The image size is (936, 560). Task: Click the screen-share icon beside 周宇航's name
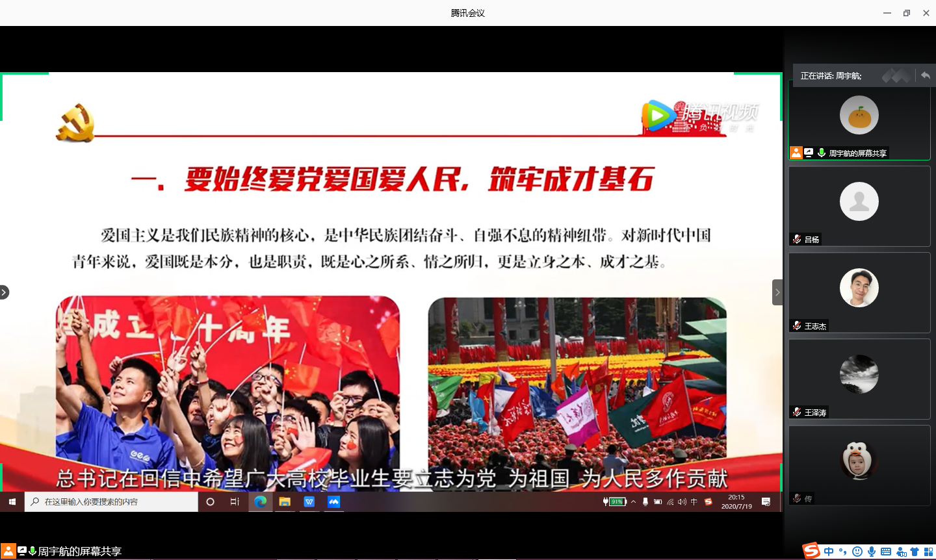pos(808,153)
